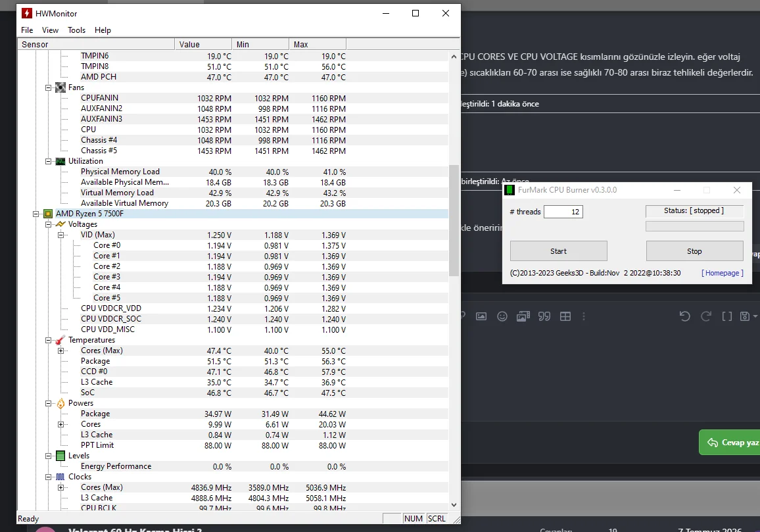Image resolution: width=760 pixels, height=532 pixels.
Task: Expand the Cores power node
Action: click(60, 424)
